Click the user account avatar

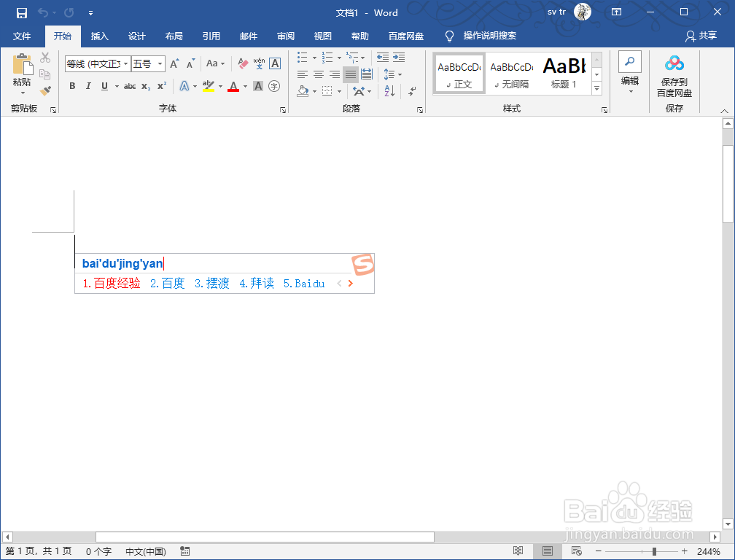tap(583, 12)
